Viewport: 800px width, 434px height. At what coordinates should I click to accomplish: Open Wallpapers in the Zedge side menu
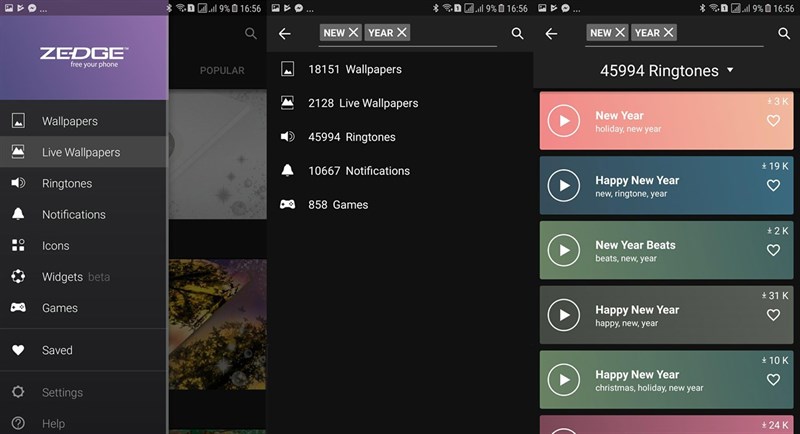pyautogui.click(x=84, y=121)
